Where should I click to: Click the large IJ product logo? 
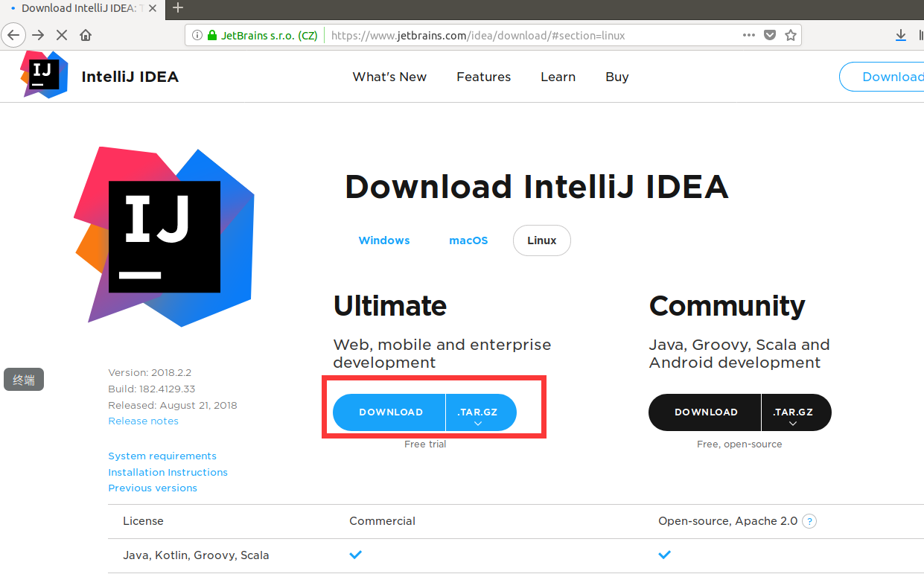[x=165, y=237]
